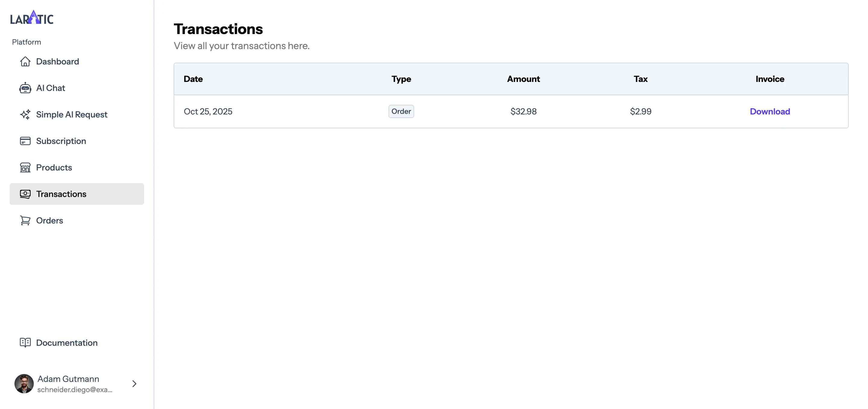The width and height of the screenshot is (868, 409).
Task: Select the Orders shopping cart icon
Action: click(25, 220)
